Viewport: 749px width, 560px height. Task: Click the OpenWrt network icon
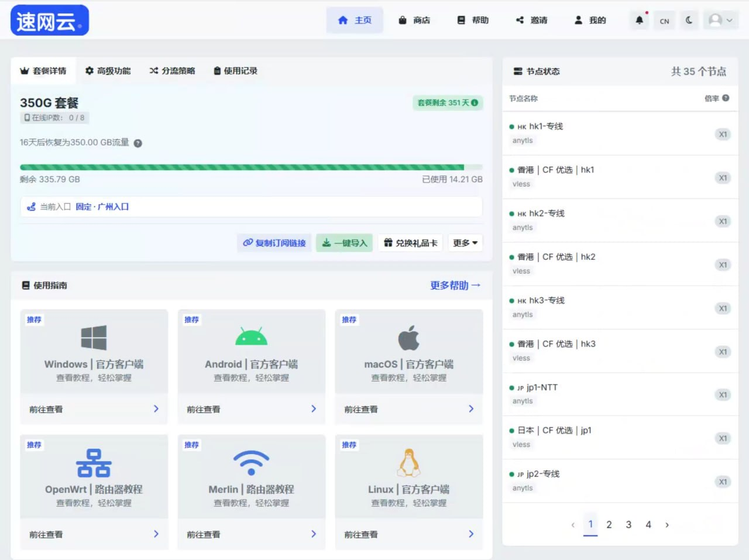tap(94, 463)
